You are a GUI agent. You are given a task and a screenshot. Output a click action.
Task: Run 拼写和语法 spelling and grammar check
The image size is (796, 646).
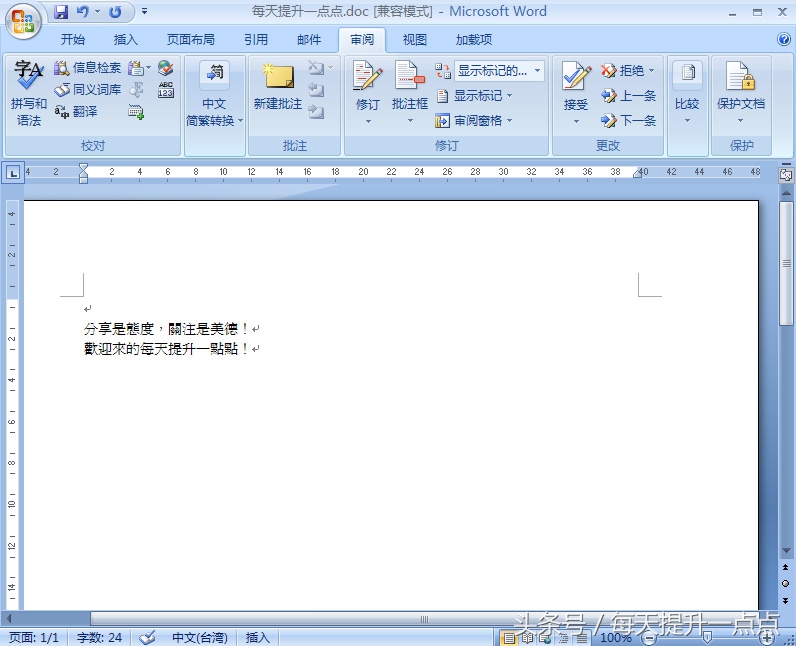point(28,93)
